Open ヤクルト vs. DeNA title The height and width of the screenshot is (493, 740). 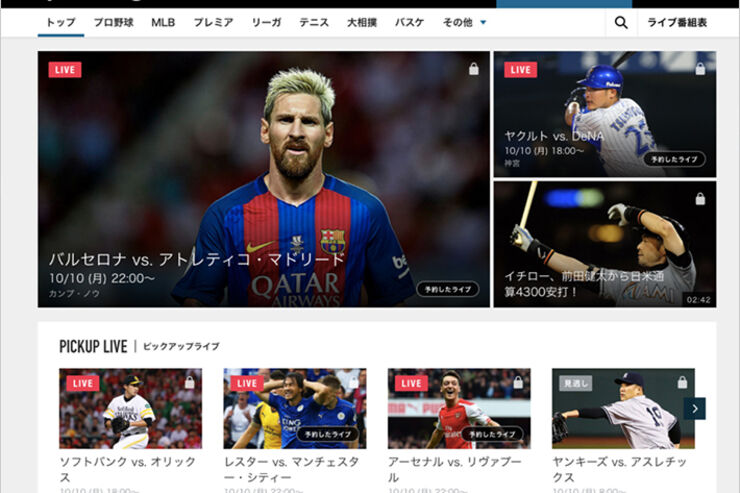(x=554, y=136)
